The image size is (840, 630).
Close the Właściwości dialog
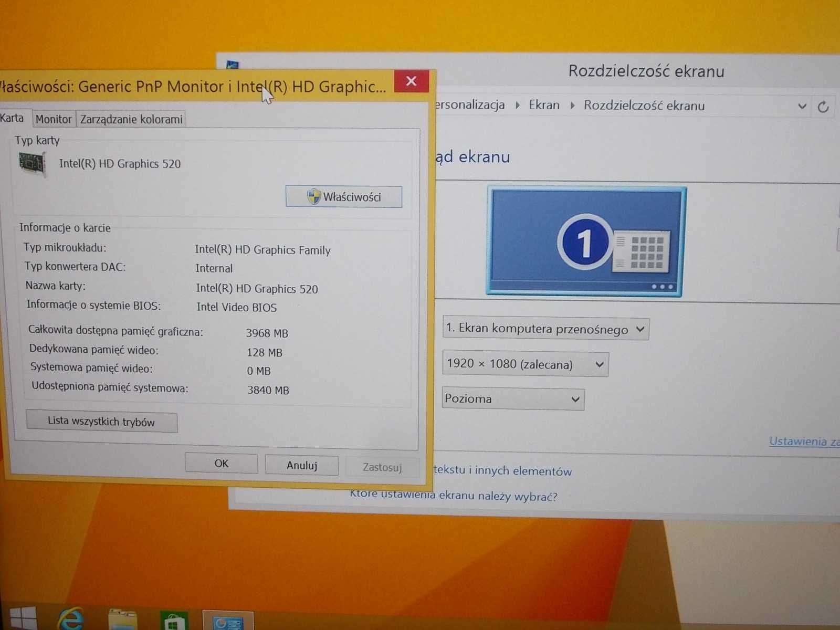(x=411, y=81)
